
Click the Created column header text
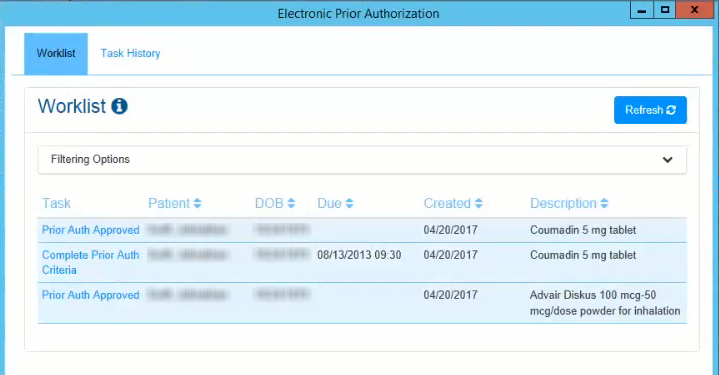pos(447,204)
